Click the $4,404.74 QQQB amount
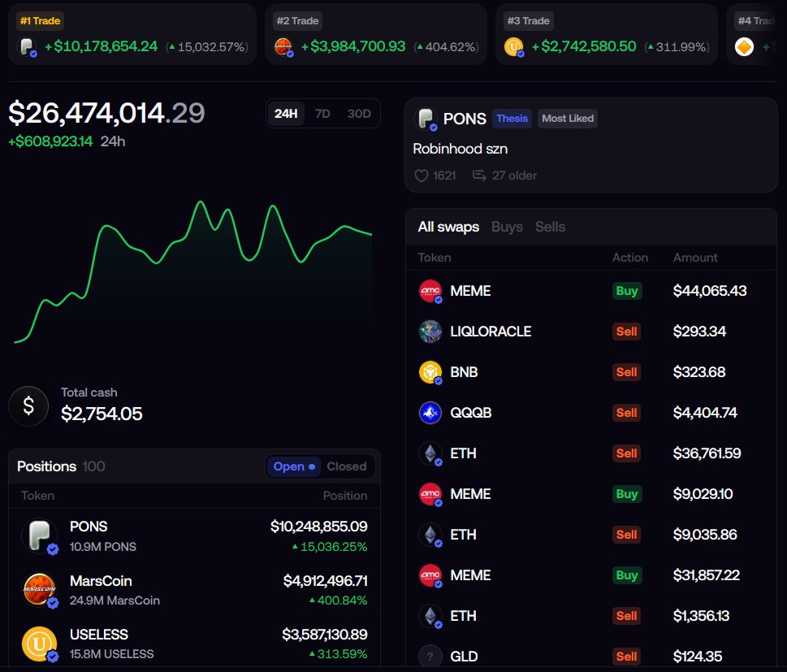This screenshot has width=787, height=672. (x=705, y=413)
